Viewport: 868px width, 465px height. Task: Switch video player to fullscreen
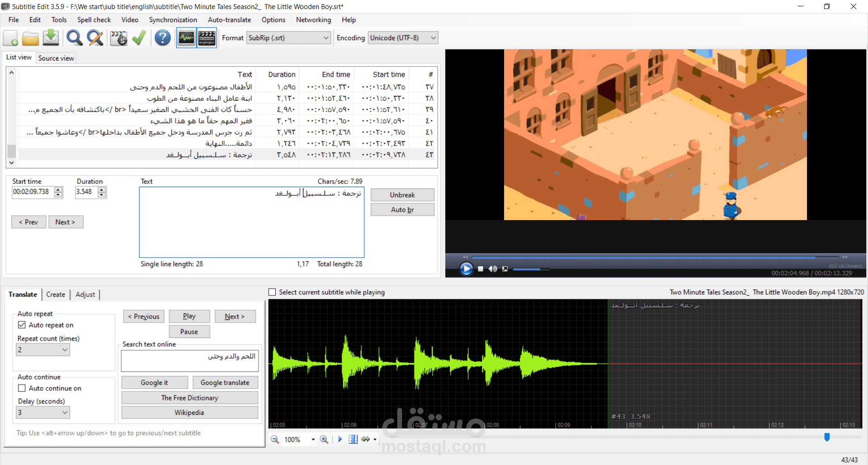(505, 269)
